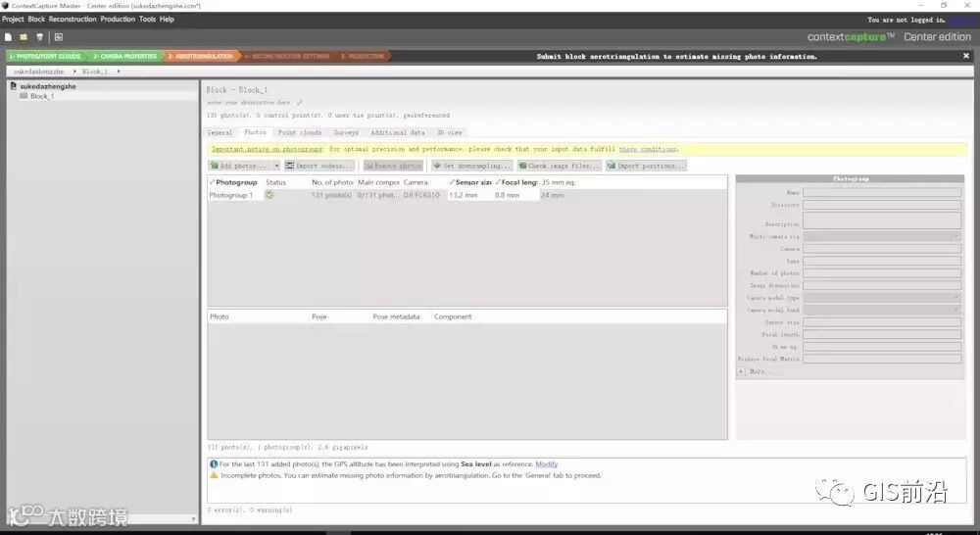Image resolution: width=980 pixels, height=535 pixels.
Task: Go to workflow step 5 Production
Action: [363, 56]
